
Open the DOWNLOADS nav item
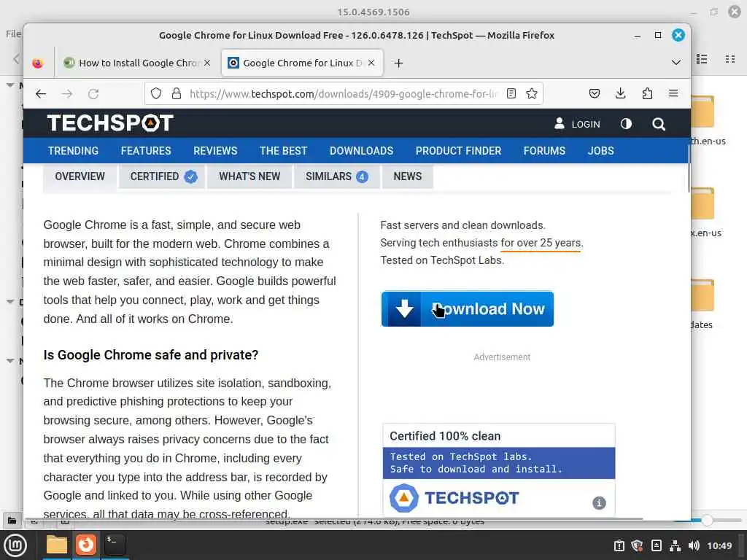pos(362,150)
